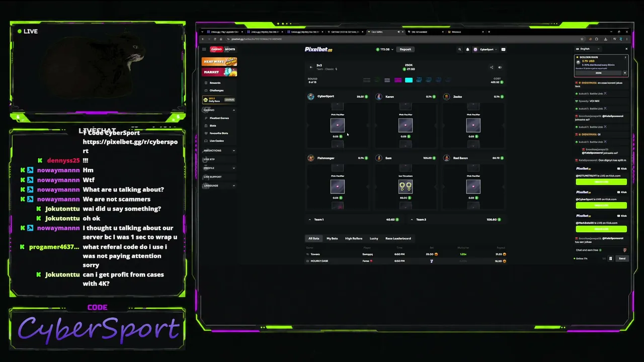Mute battle sound with speaker icon

[500, 67]
